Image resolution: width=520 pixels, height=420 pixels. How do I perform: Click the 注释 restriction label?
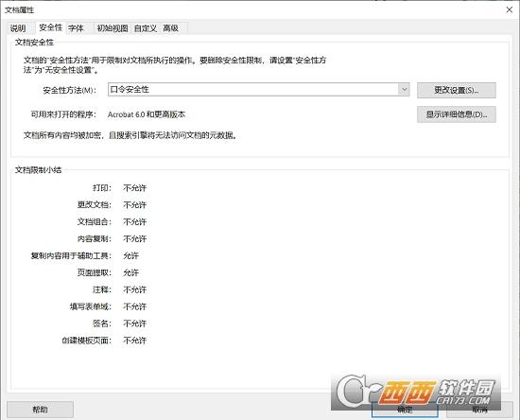tap(102, 289)
